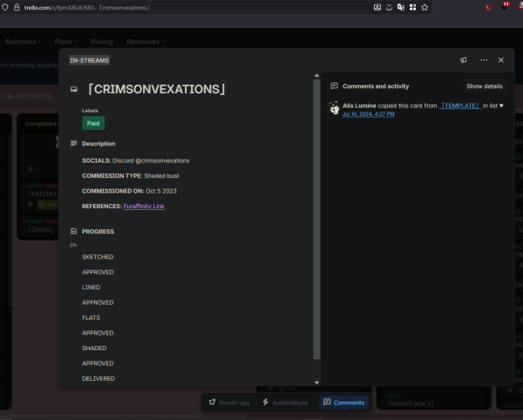Viewport: 523px width, 420px height.
Task: Click the PROGRESS checklist icon
Action: point(74,232)
